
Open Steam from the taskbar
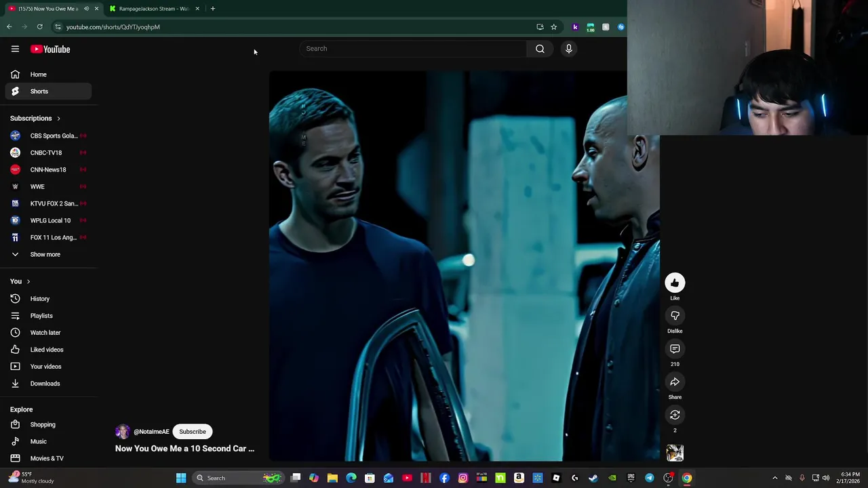[x=593, y=479]
